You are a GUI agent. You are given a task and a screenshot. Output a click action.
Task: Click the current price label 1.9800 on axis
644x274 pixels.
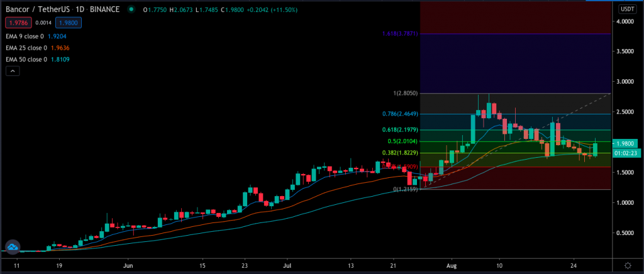tap(628, 143)
